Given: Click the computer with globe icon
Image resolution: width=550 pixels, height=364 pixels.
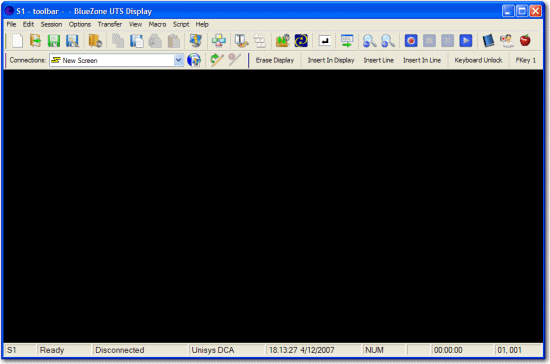Looking at the screenshot, I should pos(195,41).
